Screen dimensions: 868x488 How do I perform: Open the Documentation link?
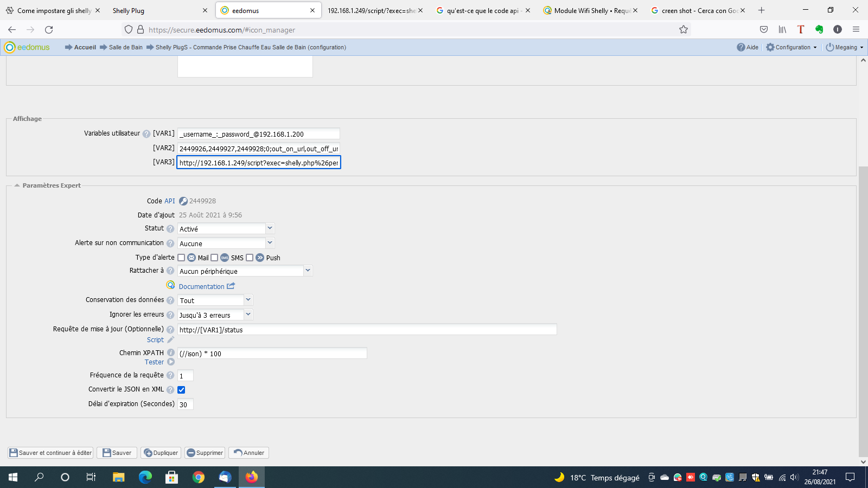[x=201, y=286]
